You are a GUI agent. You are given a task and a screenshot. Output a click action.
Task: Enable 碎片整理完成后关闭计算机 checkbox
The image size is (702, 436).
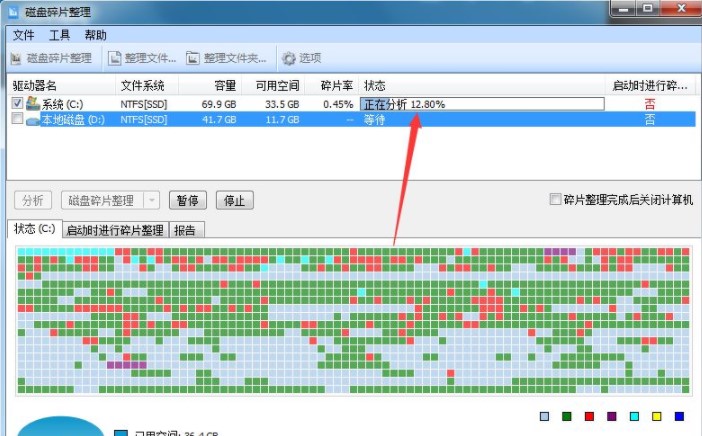click(x=555, y=199)
